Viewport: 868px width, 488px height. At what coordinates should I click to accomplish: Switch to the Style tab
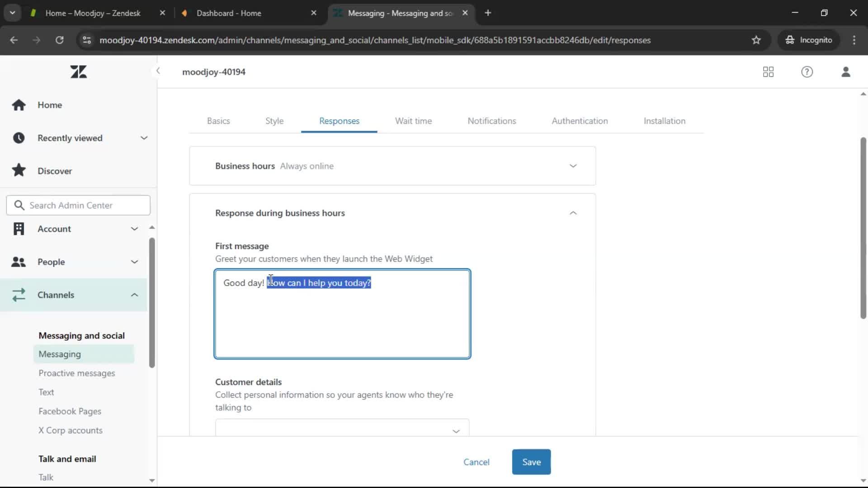click(274, 121)
